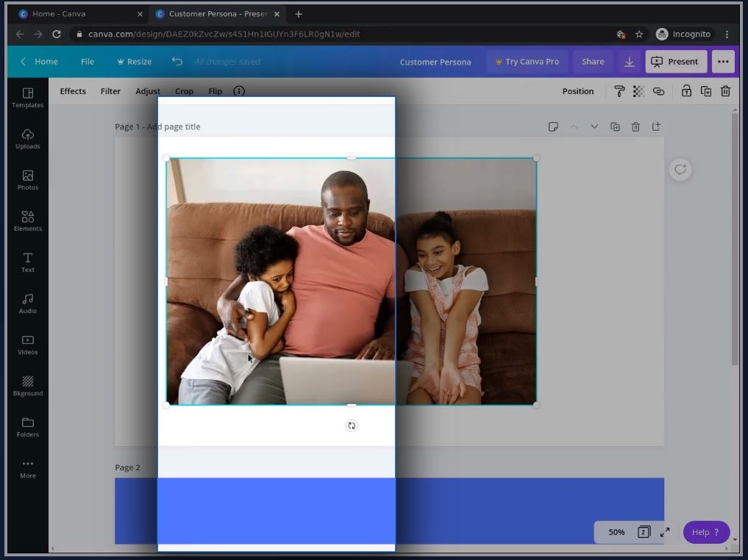Click the duplicate element icon in toolbar

(705, 91)
